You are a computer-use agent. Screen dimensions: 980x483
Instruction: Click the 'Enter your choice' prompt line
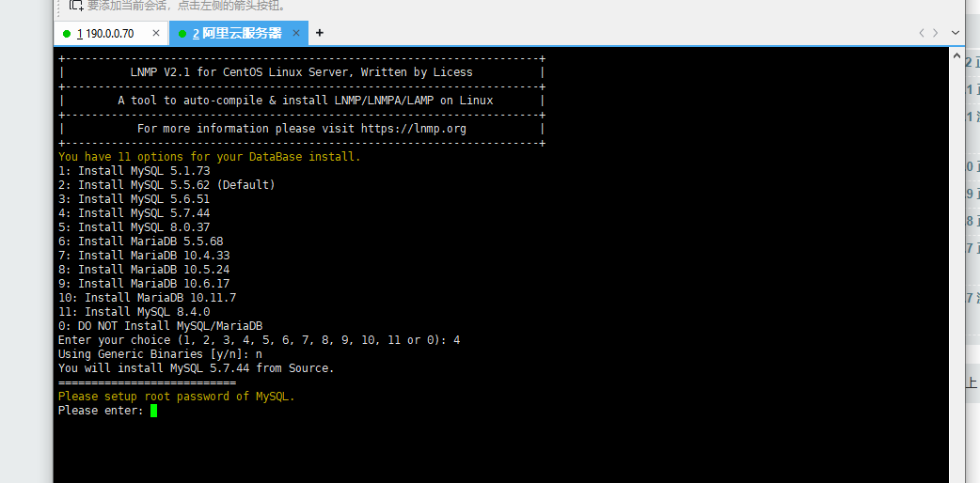[x=260, y=340]
